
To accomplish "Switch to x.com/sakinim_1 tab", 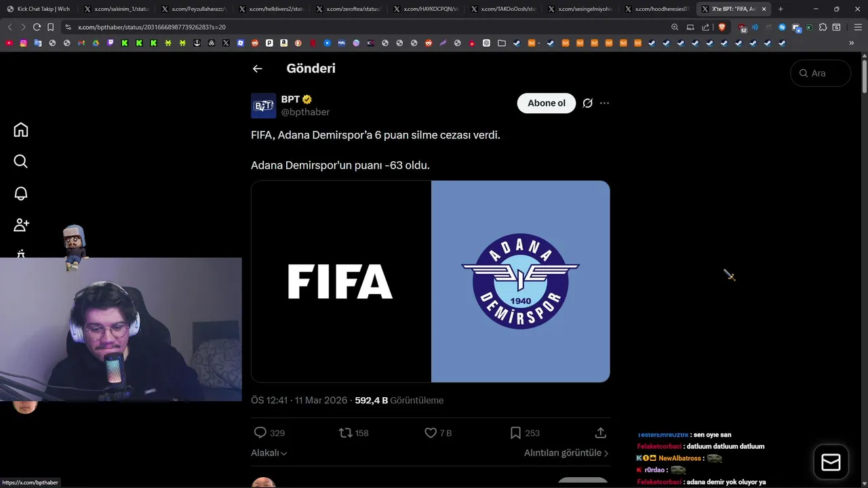I will [x=117, y=9].
